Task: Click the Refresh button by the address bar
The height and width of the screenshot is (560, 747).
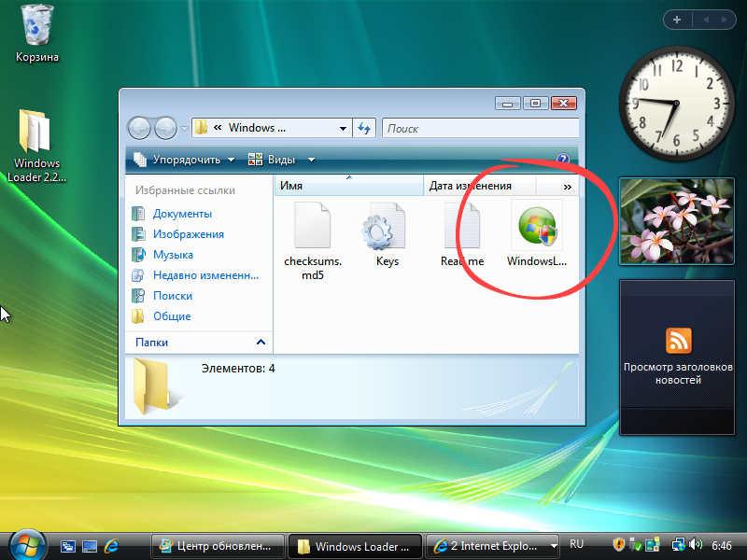Action: click(x=364, y=128)
